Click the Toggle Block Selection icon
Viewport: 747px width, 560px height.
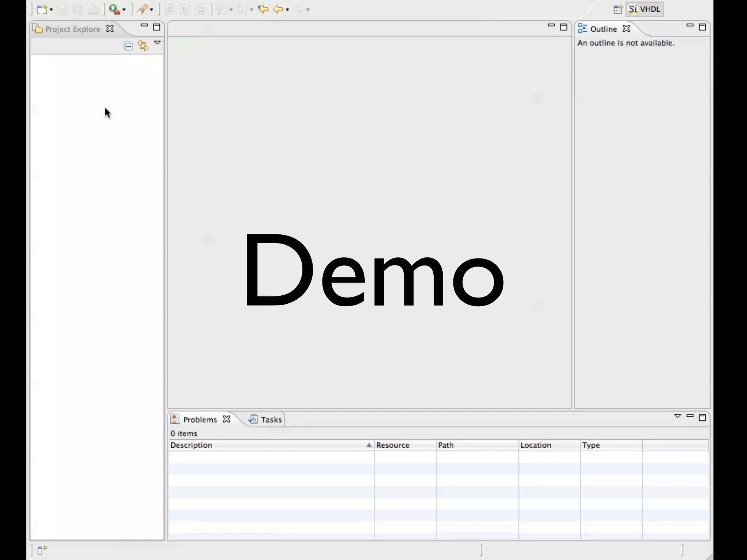(169, 9)
